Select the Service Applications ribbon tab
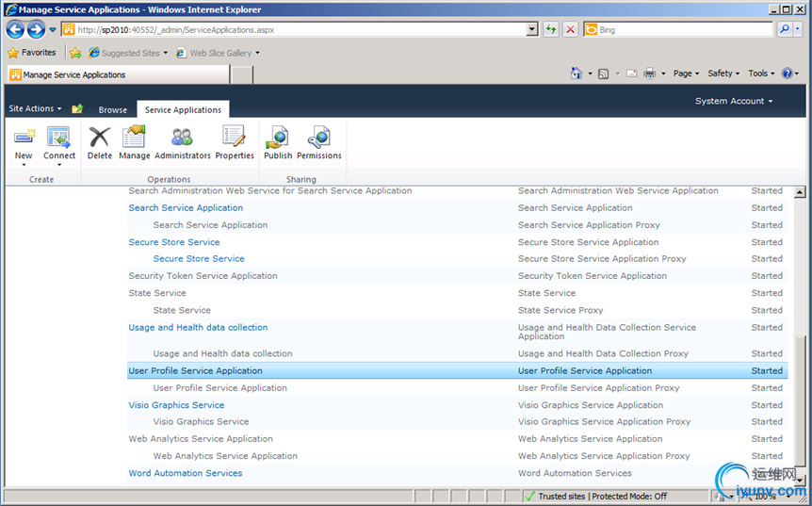Image resolution: width=812 pixels, height=506 pixels. (183, 110)
